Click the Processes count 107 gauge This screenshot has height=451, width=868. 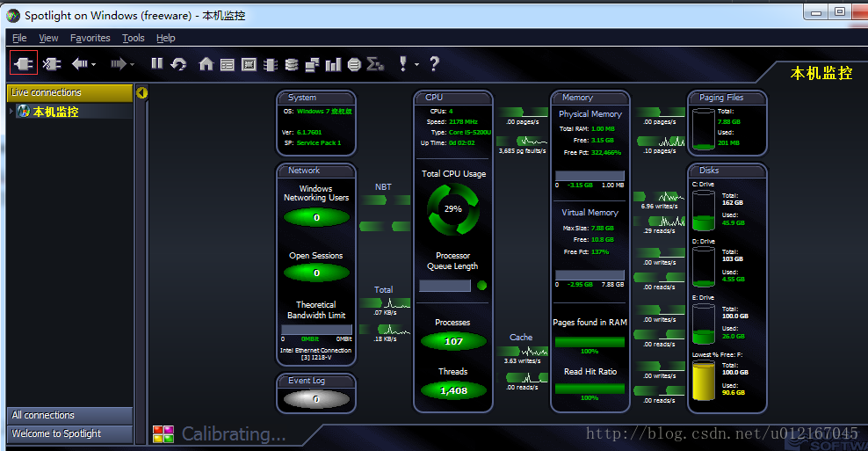point(453,341)
